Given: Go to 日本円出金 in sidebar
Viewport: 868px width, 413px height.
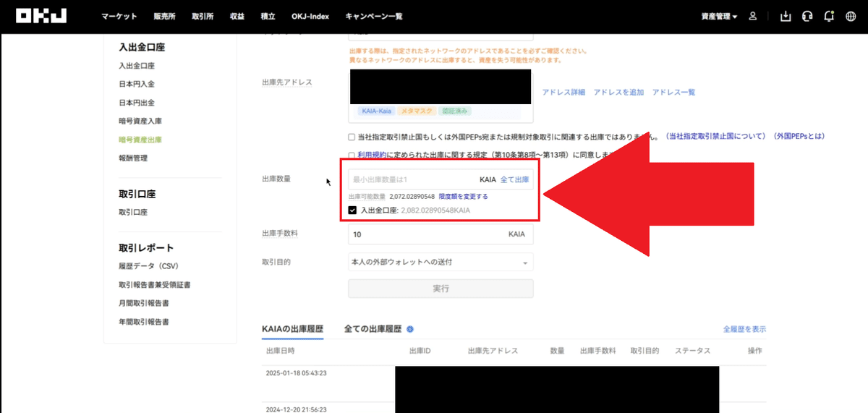Looking at the screenshot, I should pyautogui.click(x=137, y=103).
